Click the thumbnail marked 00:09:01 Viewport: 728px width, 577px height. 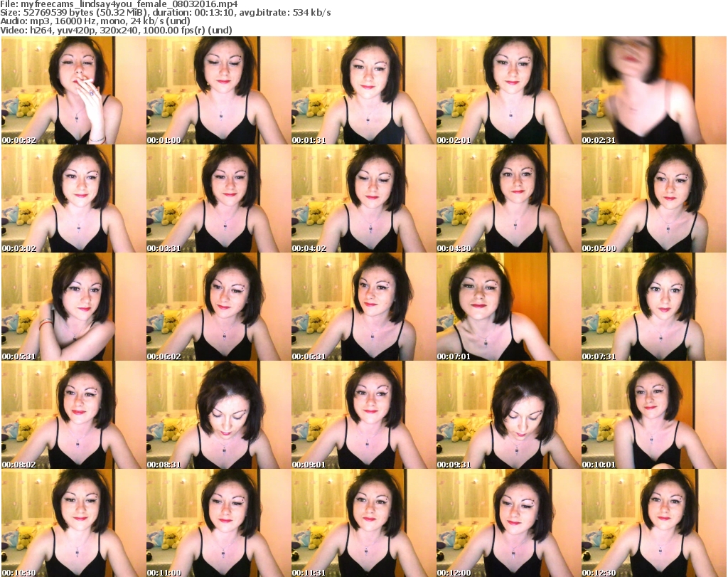point(363,415)
